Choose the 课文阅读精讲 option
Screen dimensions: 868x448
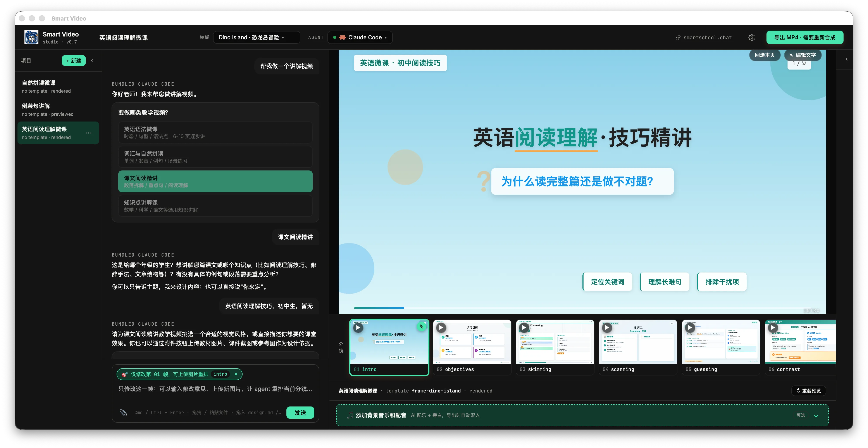pos(215,181)
